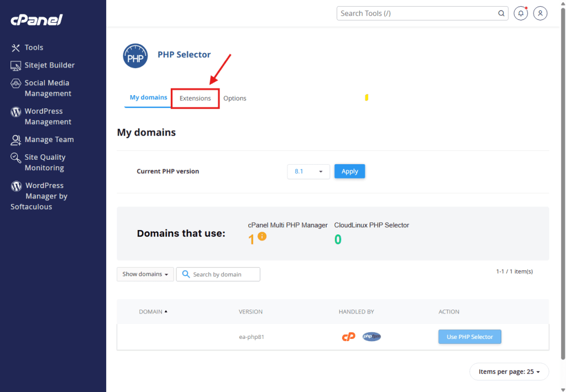This screenshot has width=566, height=392.
Task: Click the php-fpm icon in domain row
Action: [371, 337]
